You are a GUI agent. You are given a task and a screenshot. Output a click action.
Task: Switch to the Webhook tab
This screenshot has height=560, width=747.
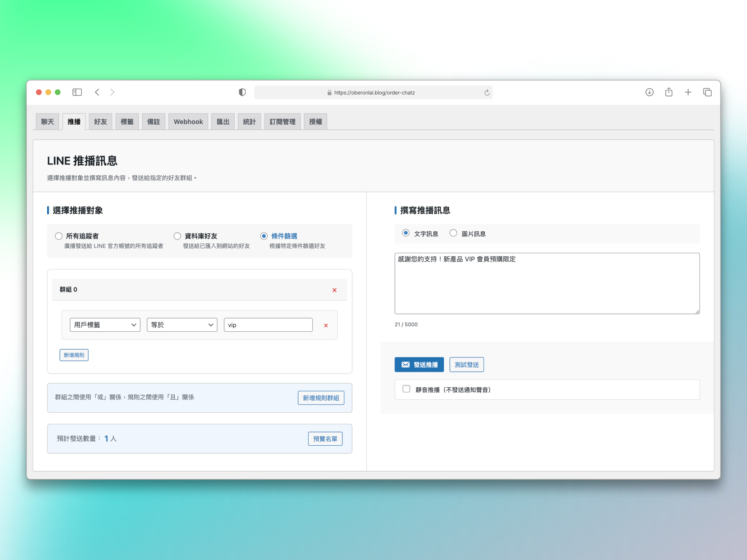tap(188, 122)
